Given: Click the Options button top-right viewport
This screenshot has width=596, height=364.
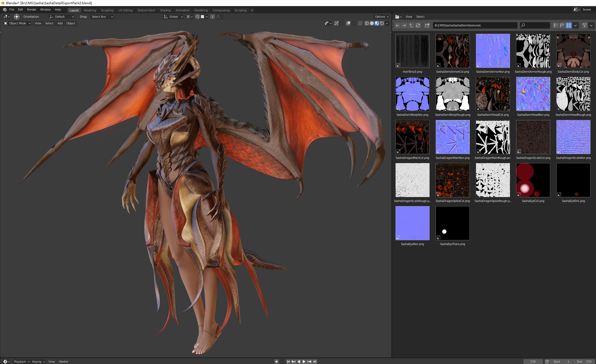Looking at the screenshot, I should coord(380,17).
